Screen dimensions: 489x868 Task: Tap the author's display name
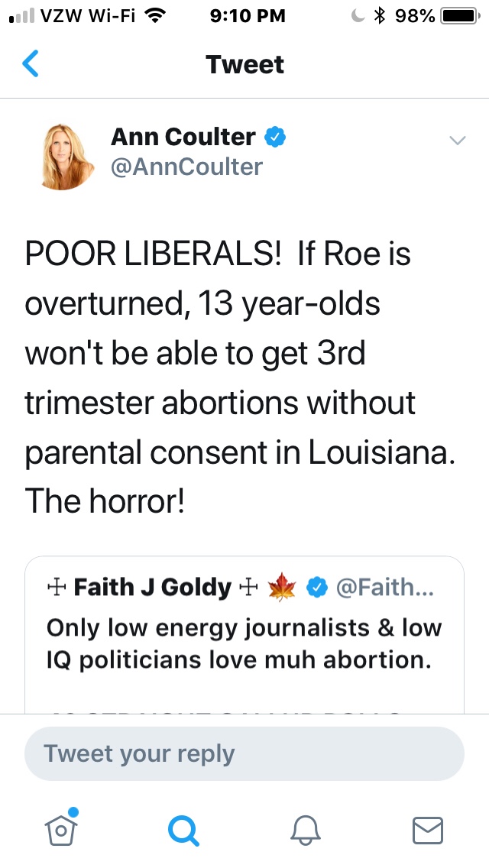click(183, 138)
